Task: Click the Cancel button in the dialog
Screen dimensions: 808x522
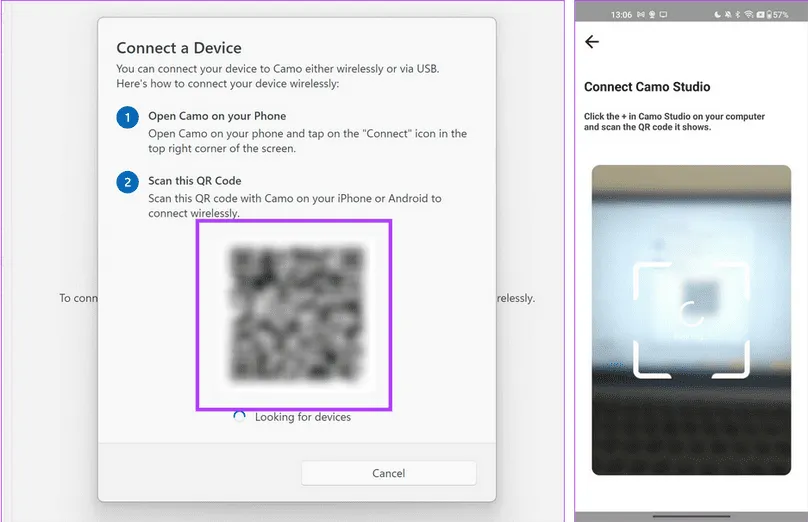Action: click(x=388, y=473)
